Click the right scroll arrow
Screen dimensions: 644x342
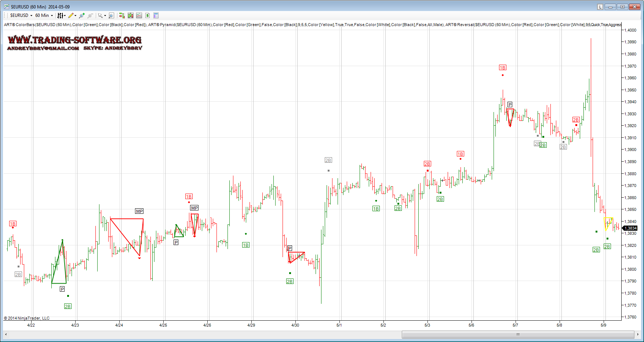[x=638, y=334]
